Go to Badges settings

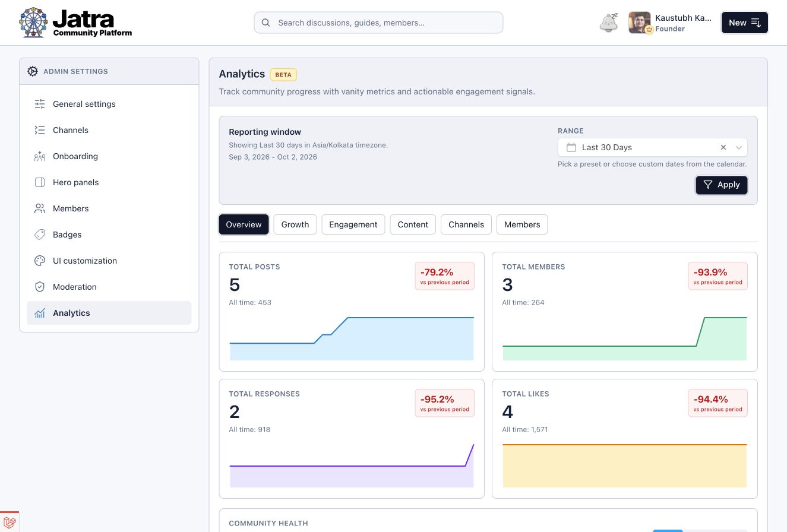coord(109,235)
